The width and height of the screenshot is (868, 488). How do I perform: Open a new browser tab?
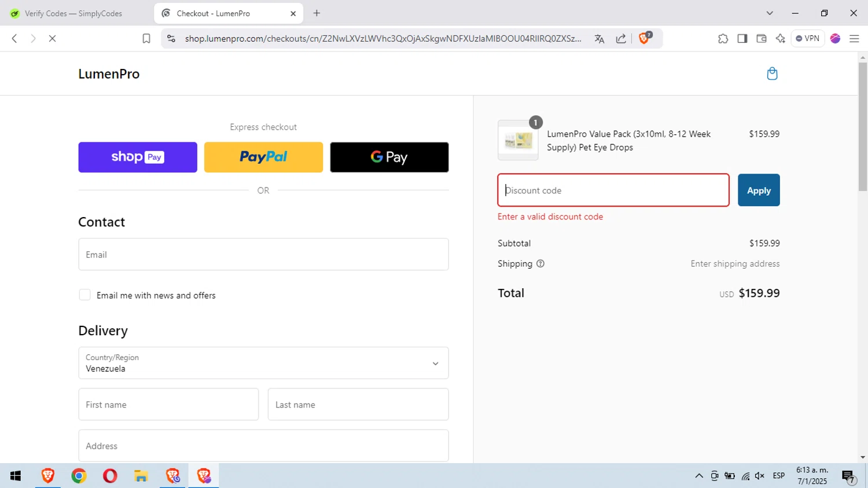tap(317, 13)
